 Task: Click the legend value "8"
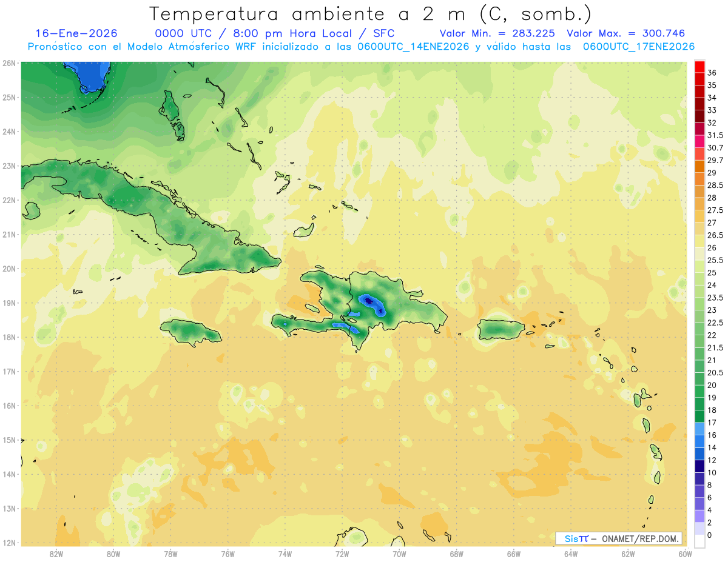click(x=710, y=485)
